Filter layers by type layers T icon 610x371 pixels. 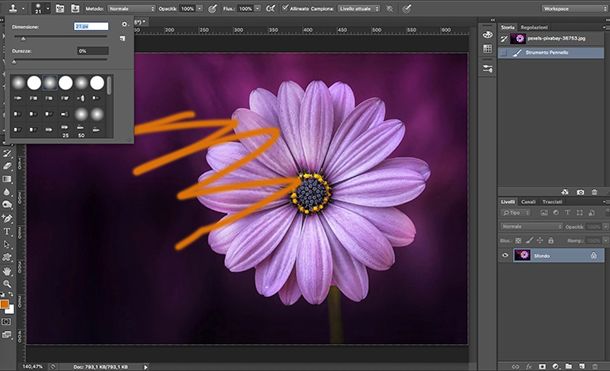pyautogui.click(x=568, y=213)
